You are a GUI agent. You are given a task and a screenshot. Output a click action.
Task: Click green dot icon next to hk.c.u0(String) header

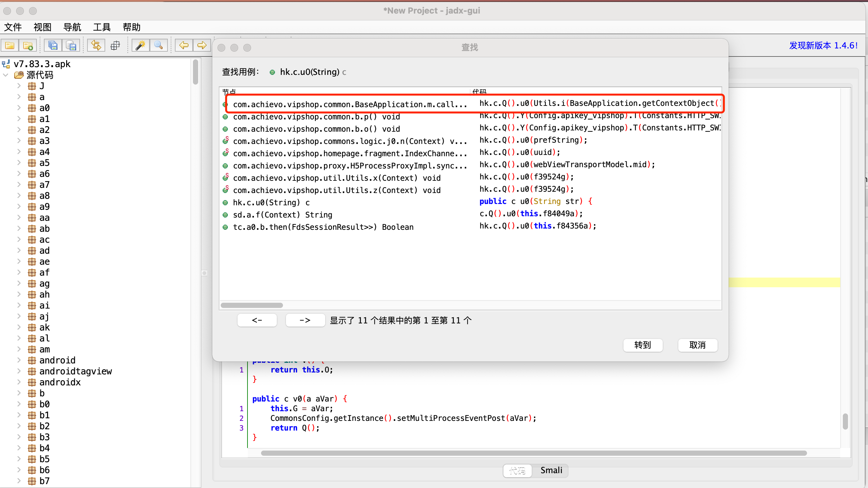tap(272, 72)
